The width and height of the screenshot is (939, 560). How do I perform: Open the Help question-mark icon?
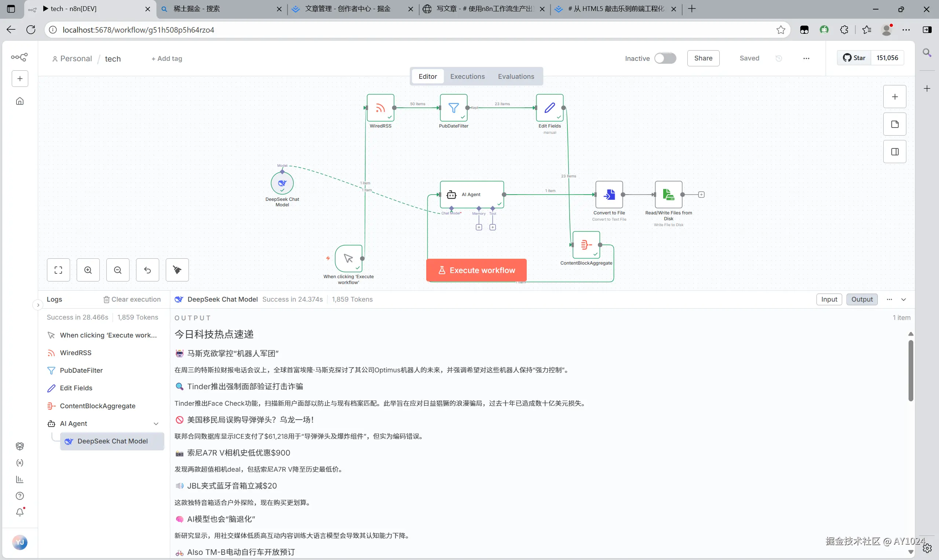(20, 495)
